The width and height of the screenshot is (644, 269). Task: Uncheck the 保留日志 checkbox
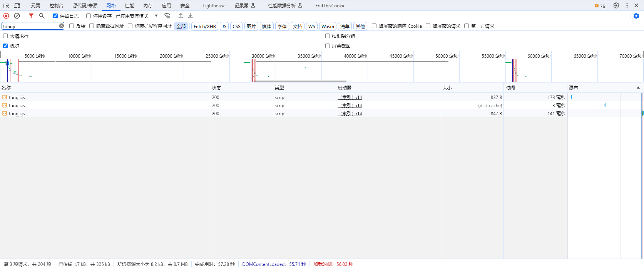pos(55,16)
